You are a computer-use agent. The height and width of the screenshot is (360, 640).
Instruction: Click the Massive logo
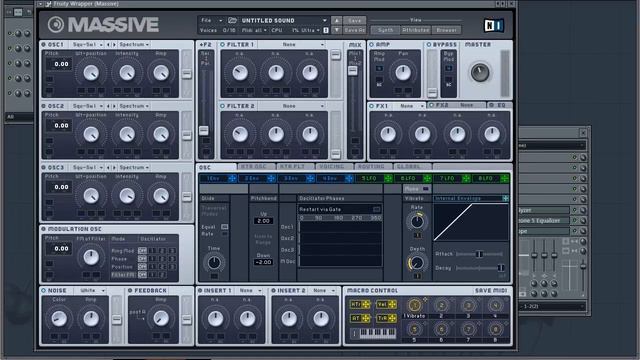[103, 25]
